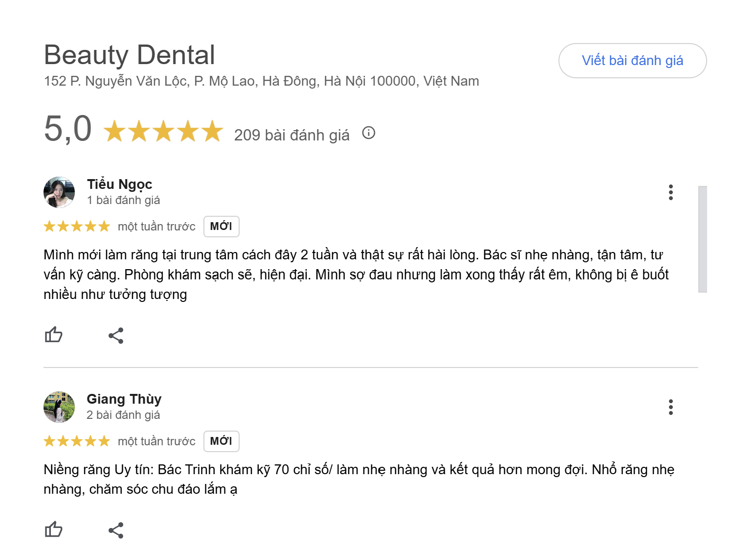Open the info icon beside 209 bài đánh giá
Image resolution: width=756 pixels, height=550 pixels.
(x=369, y=133)
